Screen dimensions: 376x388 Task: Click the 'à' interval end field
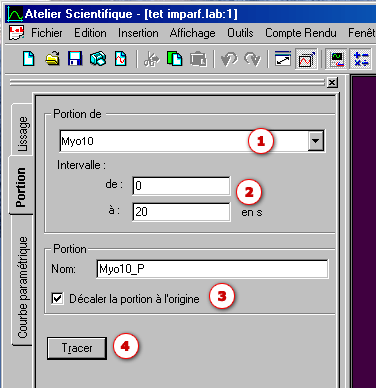(181, 212)
